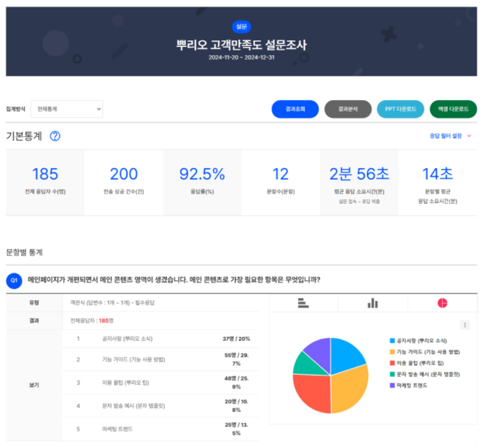Click the pie chart graphic
The width and height of the screenshot is (484, 448).
click(331, 375)
